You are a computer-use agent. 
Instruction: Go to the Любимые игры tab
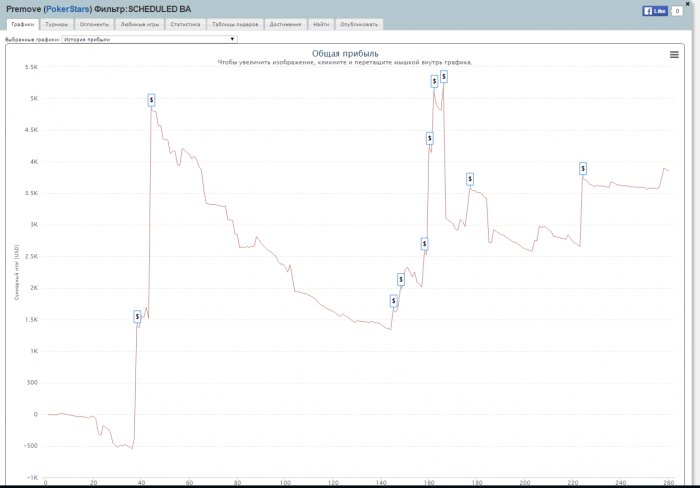point(140,25)
